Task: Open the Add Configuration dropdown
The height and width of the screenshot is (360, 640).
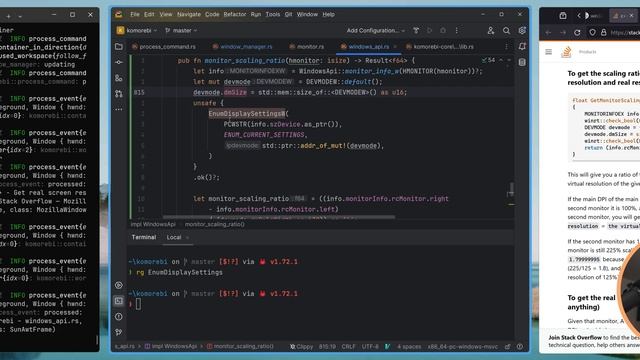Action: coord(376,31)
